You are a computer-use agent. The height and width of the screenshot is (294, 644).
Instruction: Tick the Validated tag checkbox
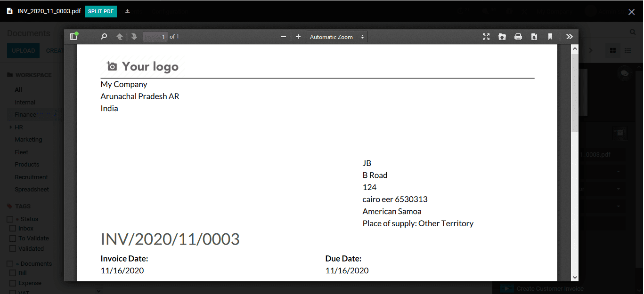point(13,248)
